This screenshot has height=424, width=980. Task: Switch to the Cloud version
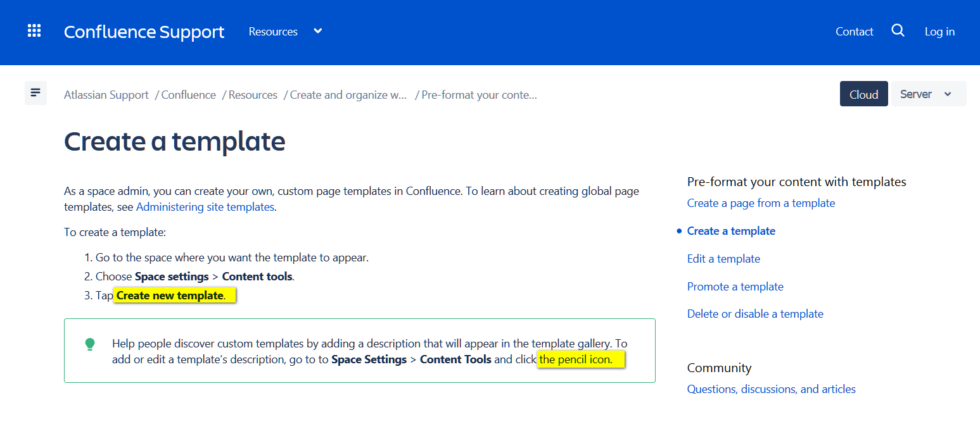(x=863, y=94)
